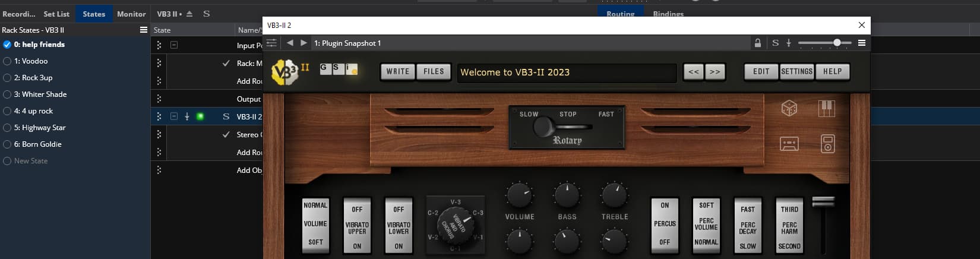Viewport: 980px width, 259px height.
Task: Click the drag handle on the Input Port row
Action: (x=159, y=45)
